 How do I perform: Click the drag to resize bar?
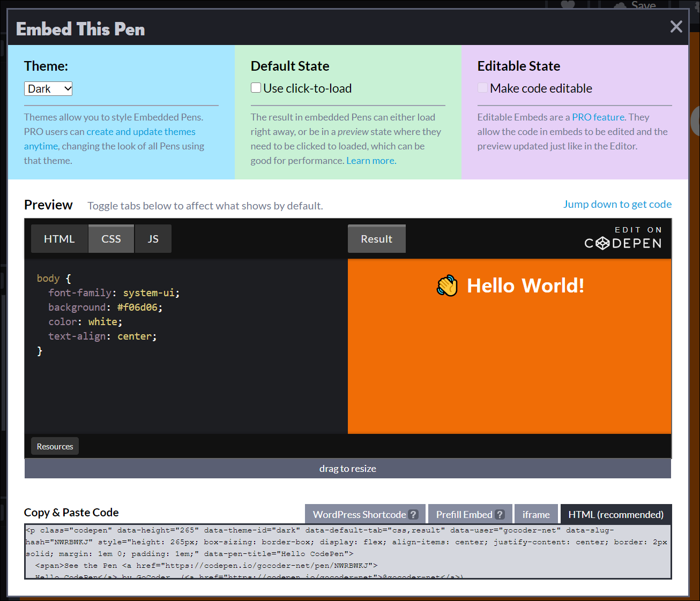click(348, 469)
